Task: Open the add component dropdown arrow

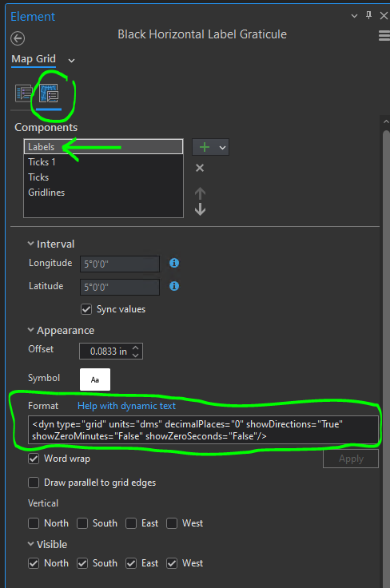Action: (x=222, y=147)
